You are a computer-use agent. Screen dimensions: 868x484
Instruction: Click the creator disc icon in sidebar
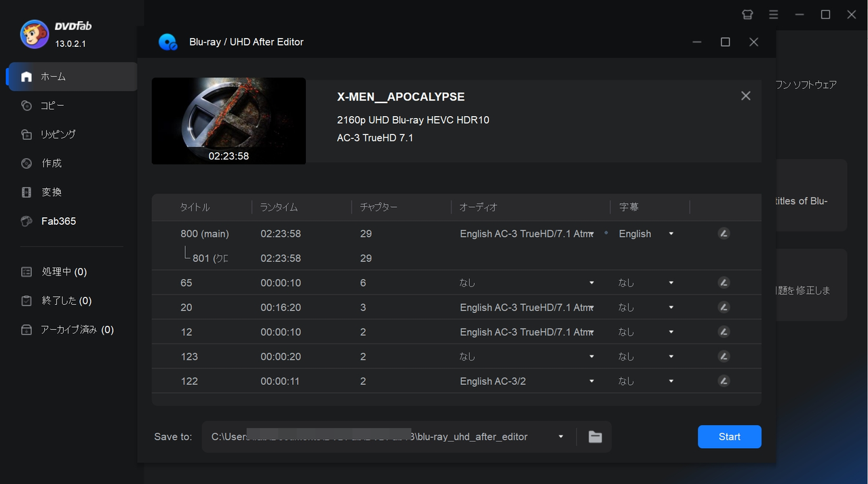(26, 163)
